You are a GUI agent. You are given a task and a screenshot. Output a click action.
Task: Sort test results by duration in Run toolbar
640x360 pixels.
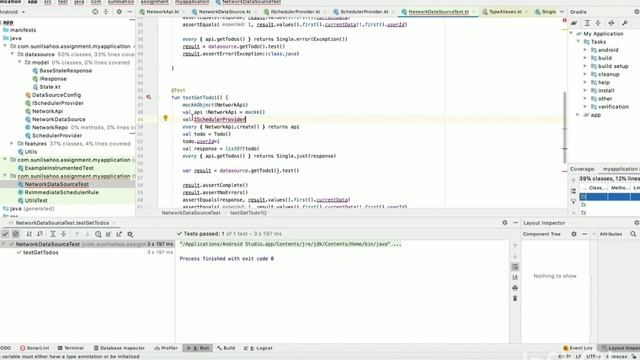point(40,234)
